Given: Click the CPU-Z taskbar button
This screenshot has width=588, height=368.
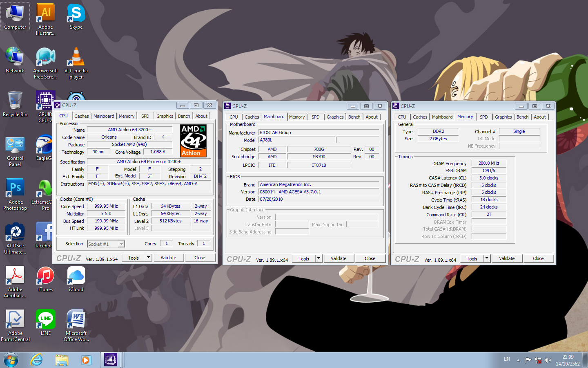Looking at the screenshot, I should 111,360.
